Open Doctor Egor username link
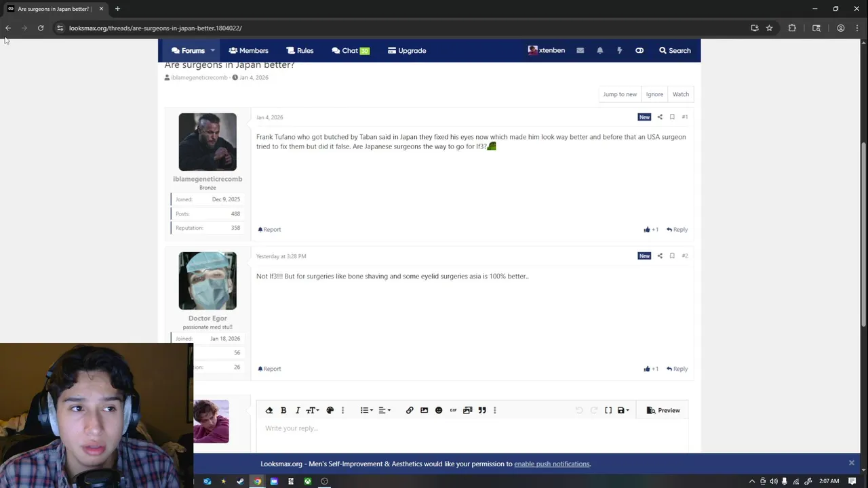 pos(208,318)
